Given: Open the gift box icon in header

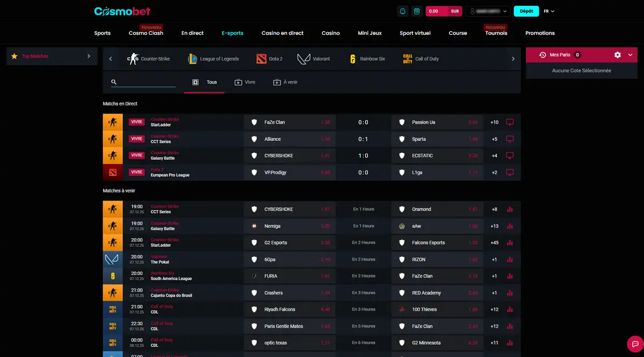Looking at the screenshot, I should [x=416, y=11].
